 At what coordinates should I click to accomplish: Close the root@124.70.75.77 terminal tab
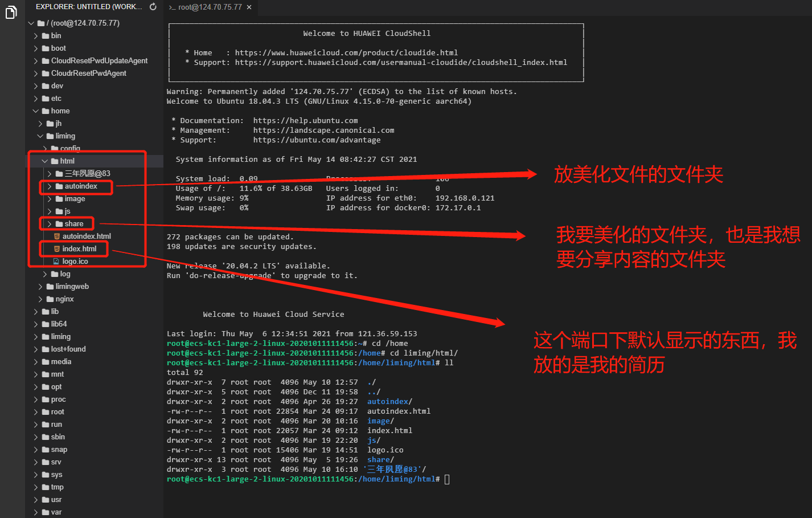coord(247,8)
